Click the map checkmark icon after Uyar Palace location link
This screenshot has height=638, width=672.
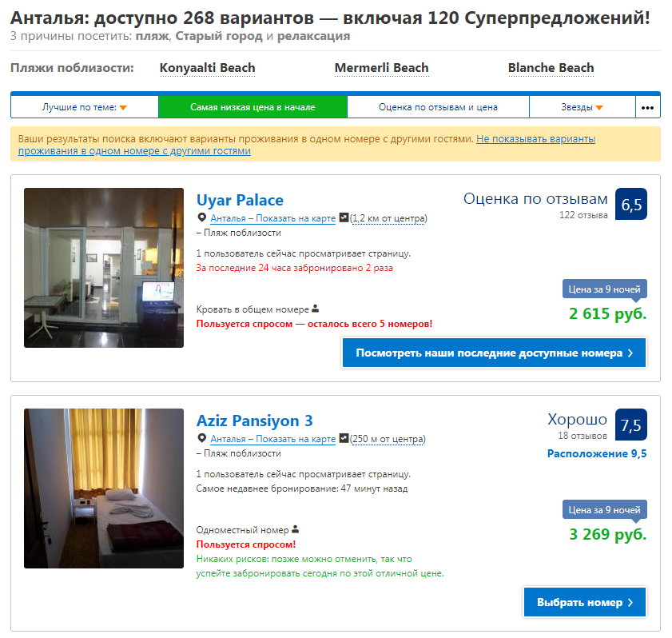pos(344,217)
